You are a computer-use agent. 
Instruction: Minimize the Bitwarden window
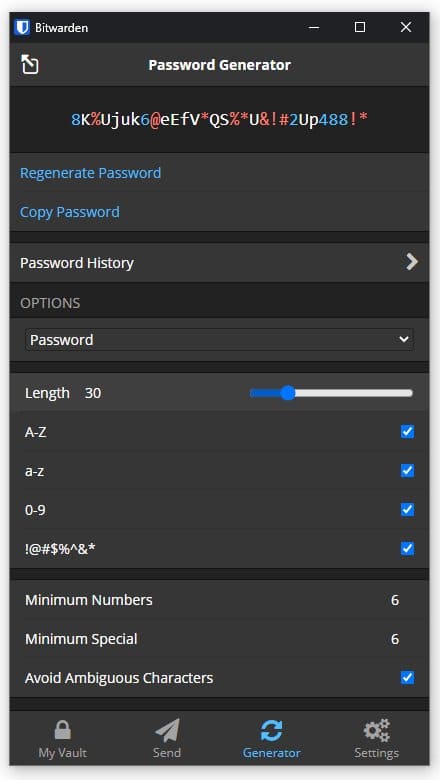point(314,27)
